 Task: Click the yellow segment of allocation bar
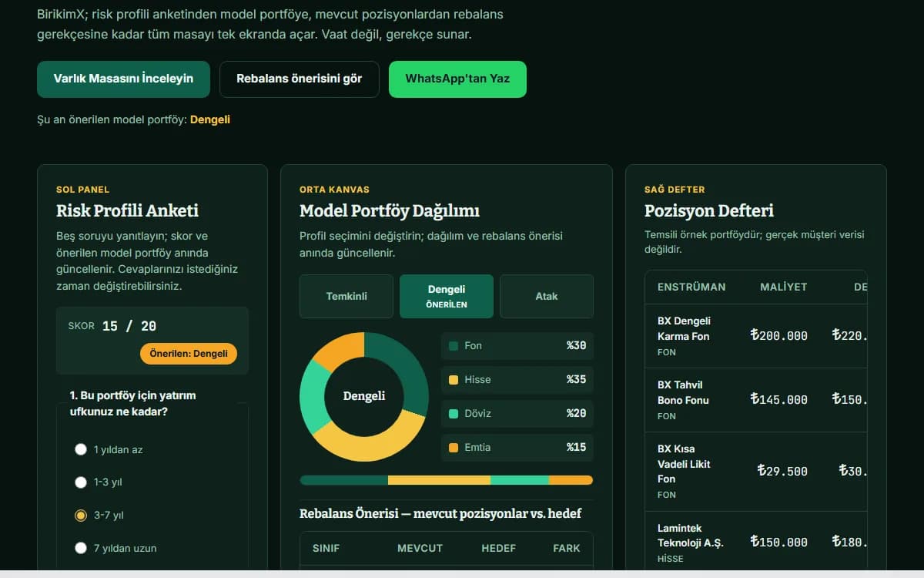tap(439, 480)
